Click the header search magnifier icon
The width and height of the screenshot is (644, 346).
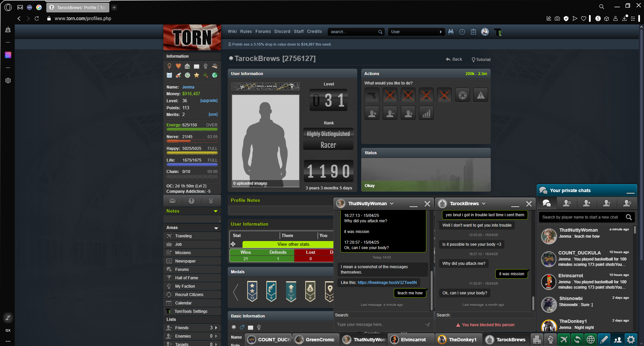tap(380, 32)
